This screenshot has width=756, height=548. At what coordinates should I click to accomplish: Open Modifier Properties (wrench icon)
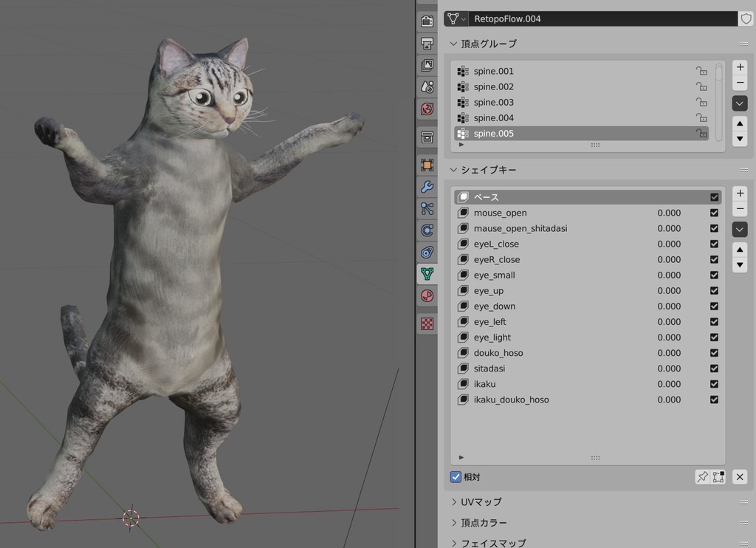click(x=427, y=187)
